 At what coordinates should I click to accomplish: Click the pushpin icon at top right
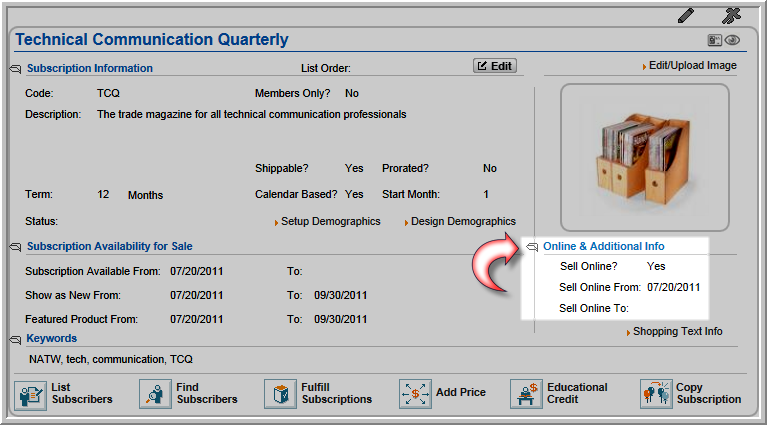pyautogui.click(x=732, y=16)
